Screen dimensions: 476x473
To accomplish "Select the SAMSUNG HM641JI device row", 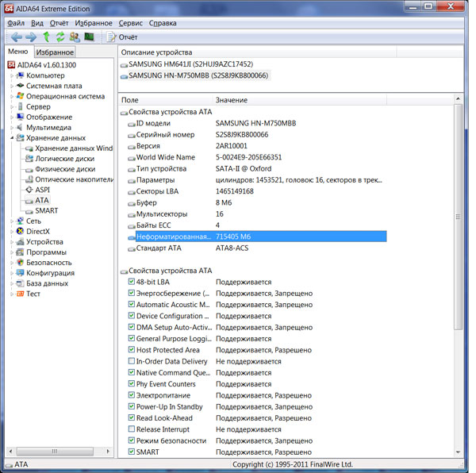I will (190, 64).
